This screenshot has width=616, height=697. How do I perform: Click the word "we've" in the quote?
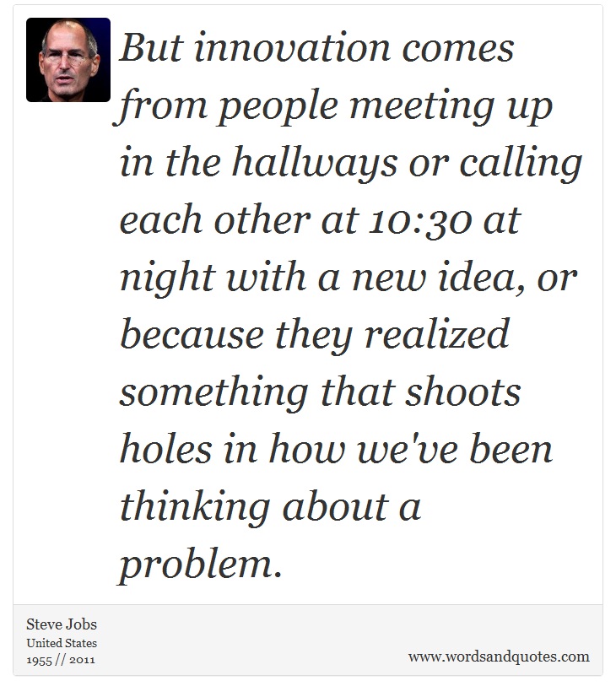[x=408, y=450]
